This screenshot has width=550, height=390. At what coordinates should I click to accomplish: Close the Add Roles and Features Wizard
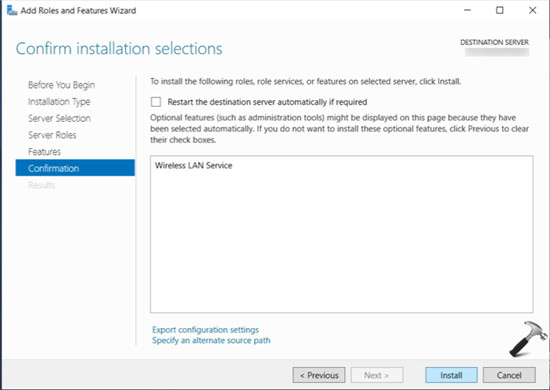pos(532,10)
